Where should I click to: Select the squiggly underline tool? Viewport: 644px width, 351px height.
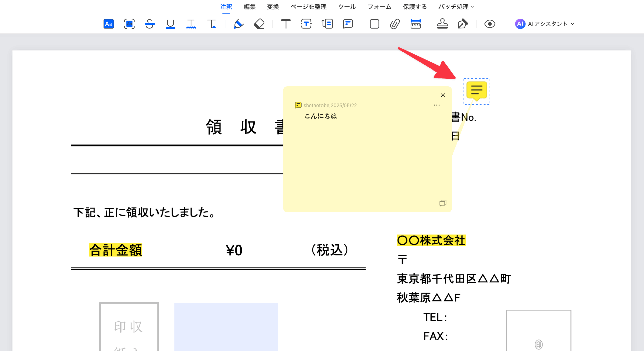[191, 24]
